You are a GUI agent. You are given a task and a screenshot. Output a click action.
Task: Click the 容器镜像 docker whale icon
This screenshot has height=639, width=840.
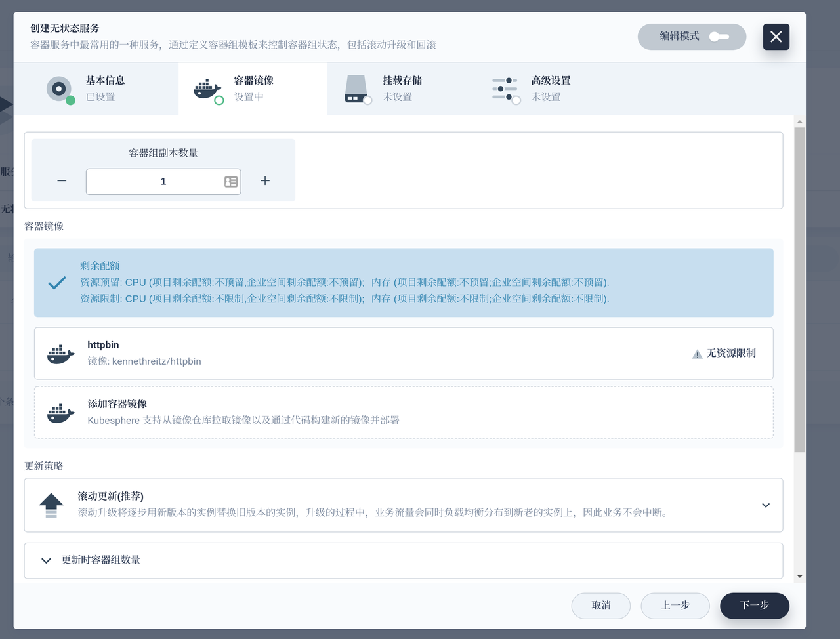point(208,89)
